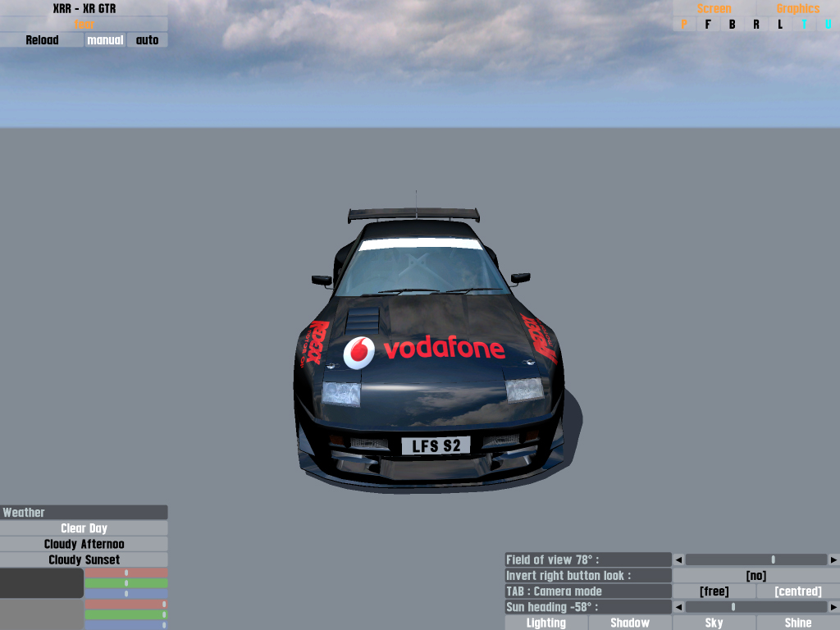Screen dimensions: 840x630
Task: Click the dark gray color swatch
Action: click(42, 583)
